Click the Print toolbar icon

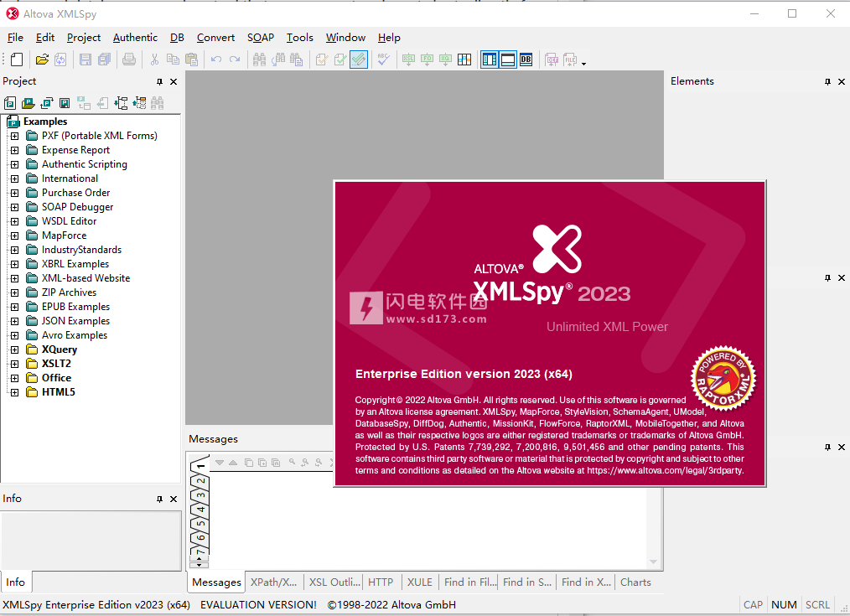tap(129, 59)
